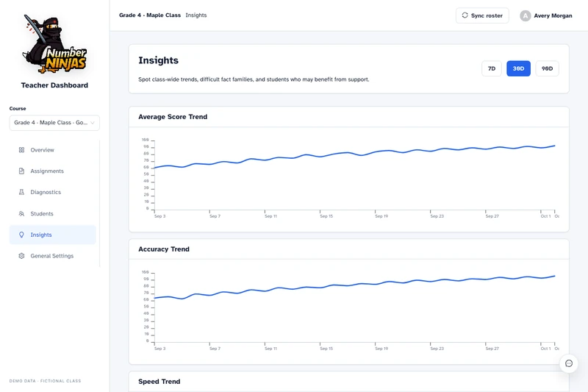Click Sep 3 label on Average Score chart

point(159,216)
